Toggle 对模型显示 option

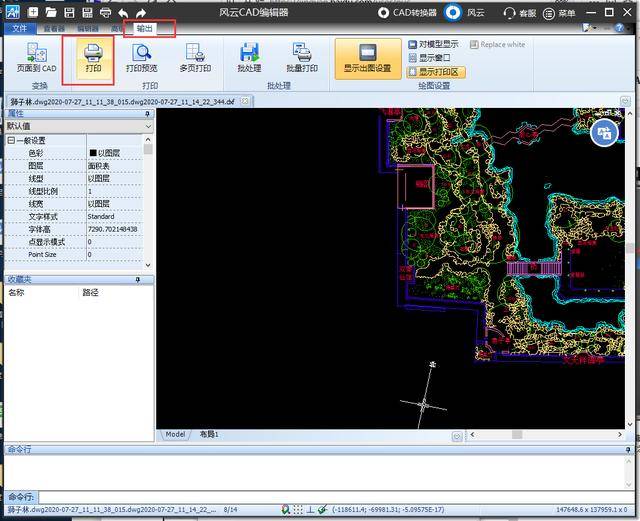(413, 45)
